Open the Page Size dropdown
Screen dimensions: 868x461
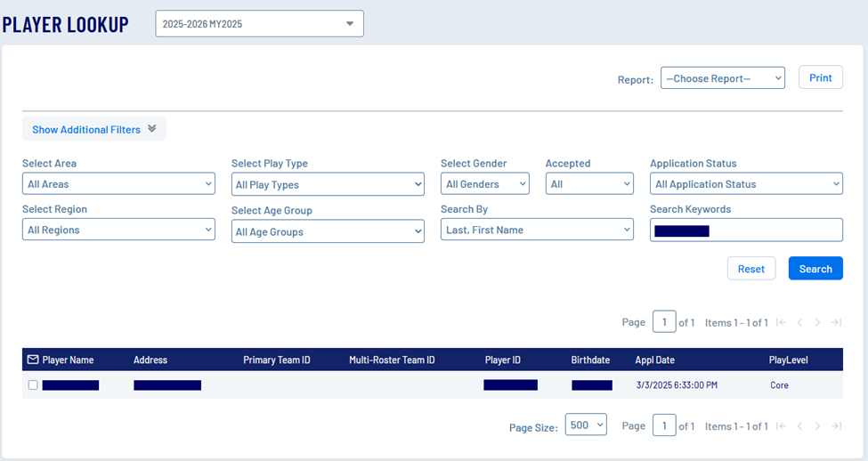(586, 425)
